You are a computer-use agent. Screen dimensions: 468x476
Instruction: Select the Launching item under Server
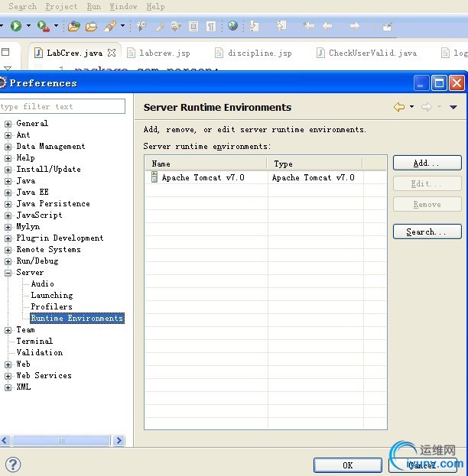point(52,295)
